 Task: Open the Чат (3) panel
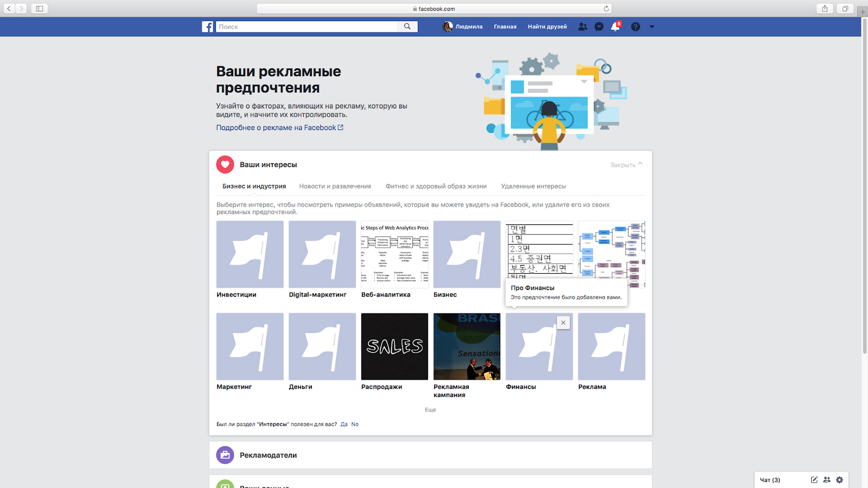pyautogui.click(x=770, y=480)
